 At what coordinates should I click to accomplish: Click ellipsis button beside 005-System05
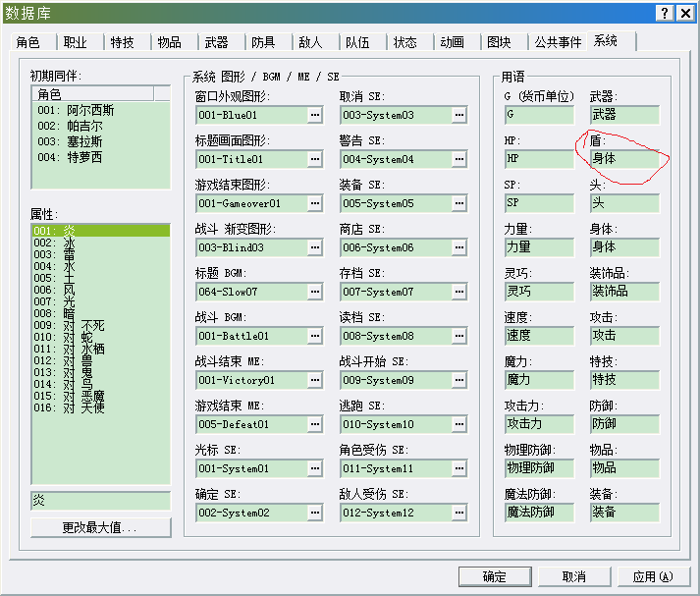[459, 203]
